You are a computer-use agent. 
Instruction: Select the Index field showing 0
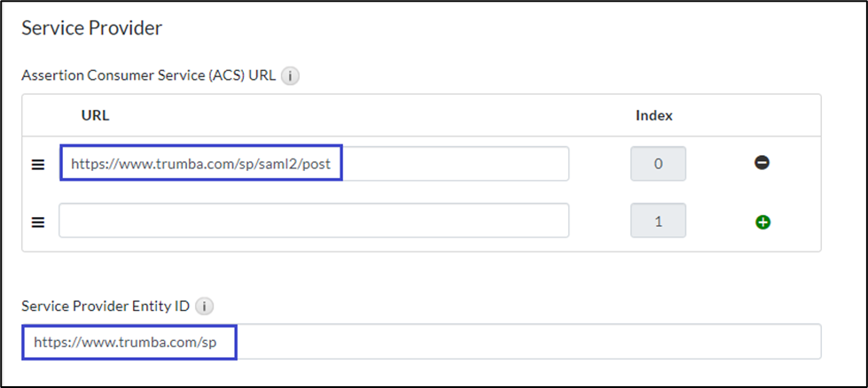tap(658, 164)
